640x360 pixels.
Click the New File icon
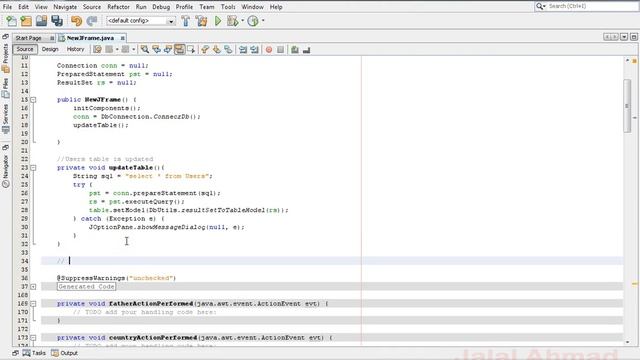11,21
